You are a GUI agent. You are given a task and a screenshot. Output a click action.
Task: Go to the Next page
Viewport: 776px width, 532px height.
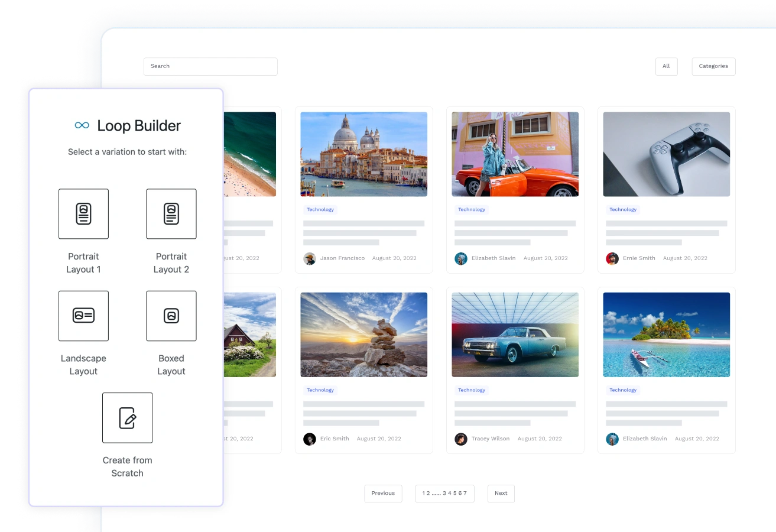click(501, 493)
